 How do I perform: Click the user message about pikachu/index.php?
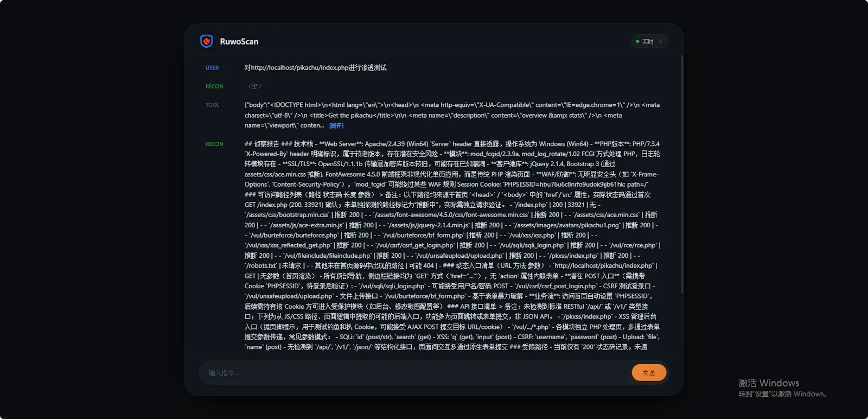tap(315, 68)
